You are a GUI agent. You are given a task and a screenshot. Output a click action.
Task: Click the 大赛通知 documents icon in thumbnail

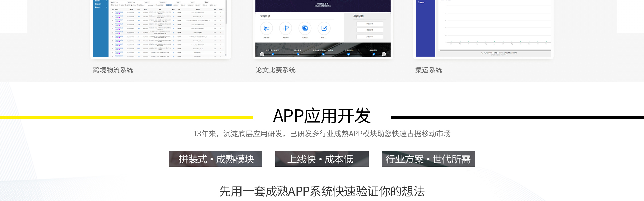tap(305, 28)
